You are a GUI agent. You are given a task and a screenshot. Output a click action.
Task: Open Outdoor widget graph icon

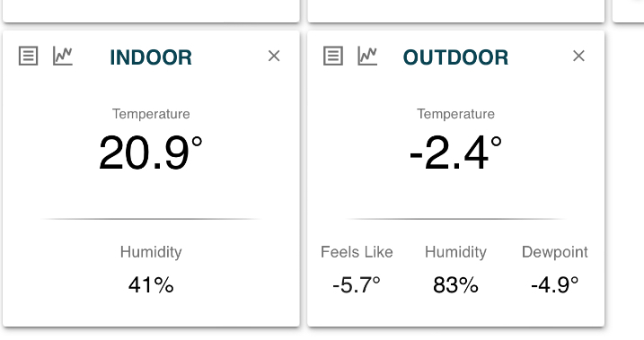pyautogui.click(x=367, y=56)
